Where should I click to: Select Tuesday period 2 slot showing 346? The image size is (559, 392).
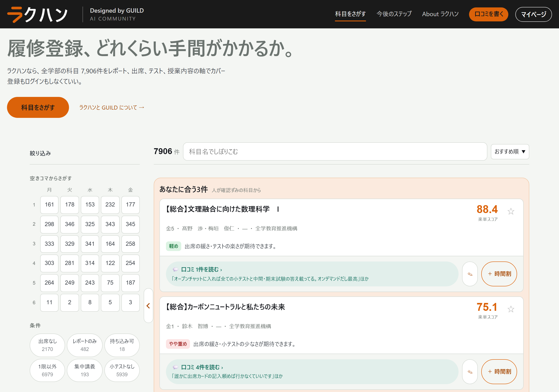70,224
